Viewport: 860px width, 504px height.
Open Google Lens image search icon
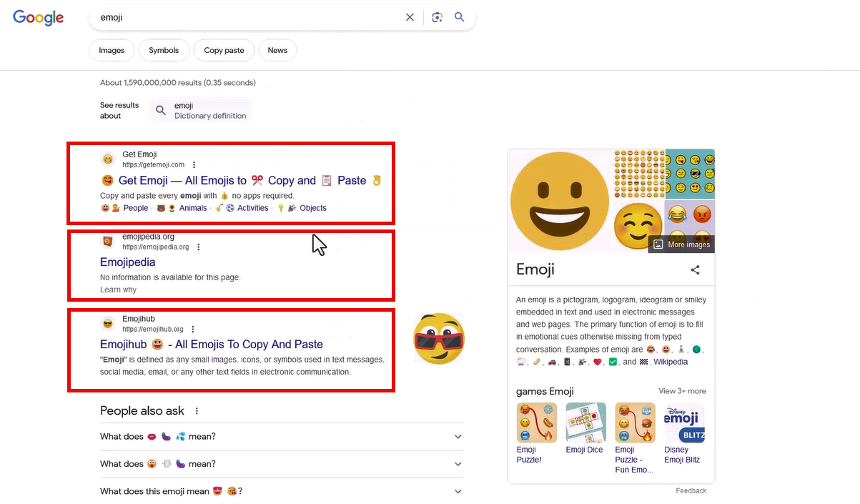437,17
